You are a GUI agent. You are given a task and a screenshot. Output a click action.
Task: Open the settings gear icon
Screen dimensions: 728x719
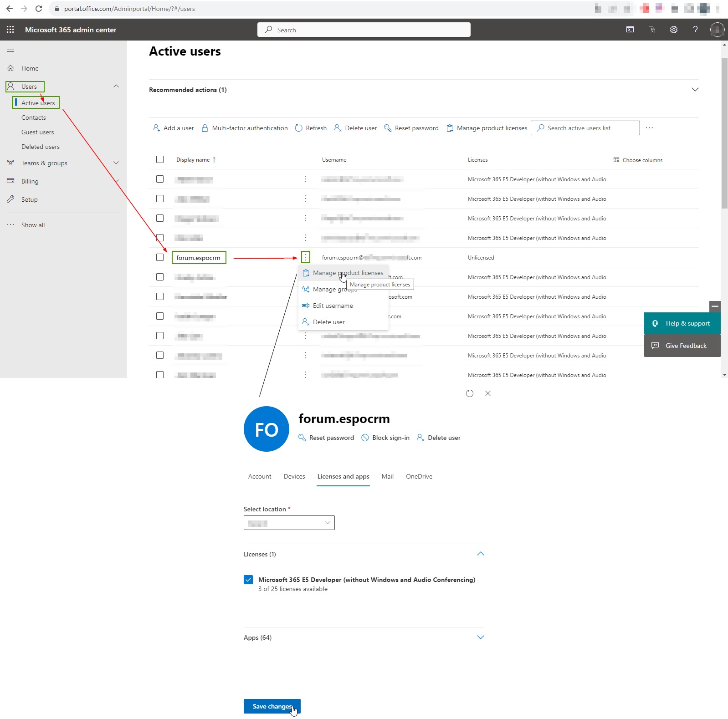click(x=674, y=30)
